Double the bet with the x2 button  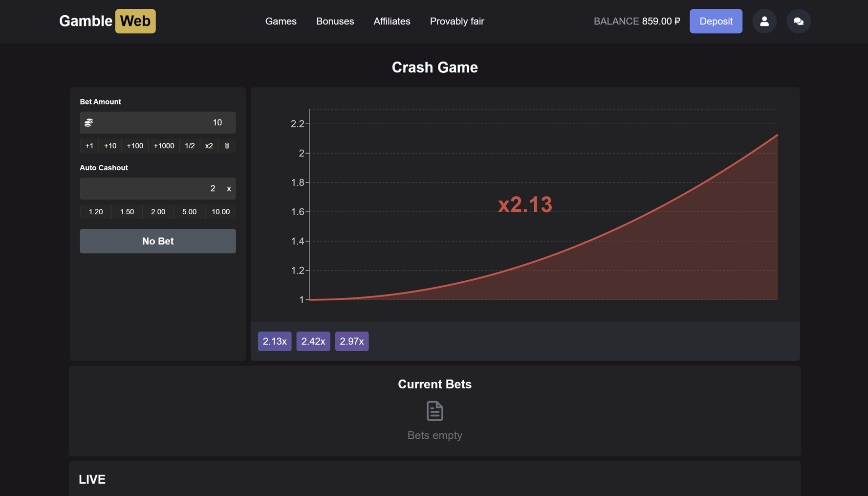coord(209,145)
